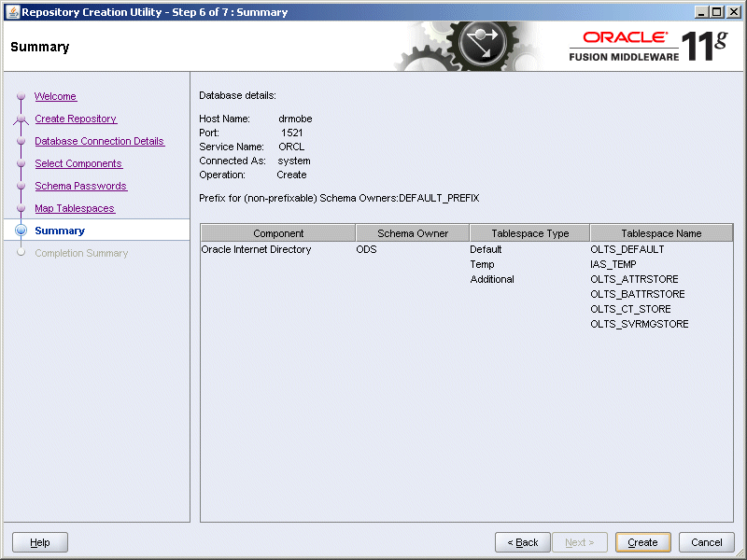Go to the Welcome step
747x560 pixels.
click(x=55, y=96)
